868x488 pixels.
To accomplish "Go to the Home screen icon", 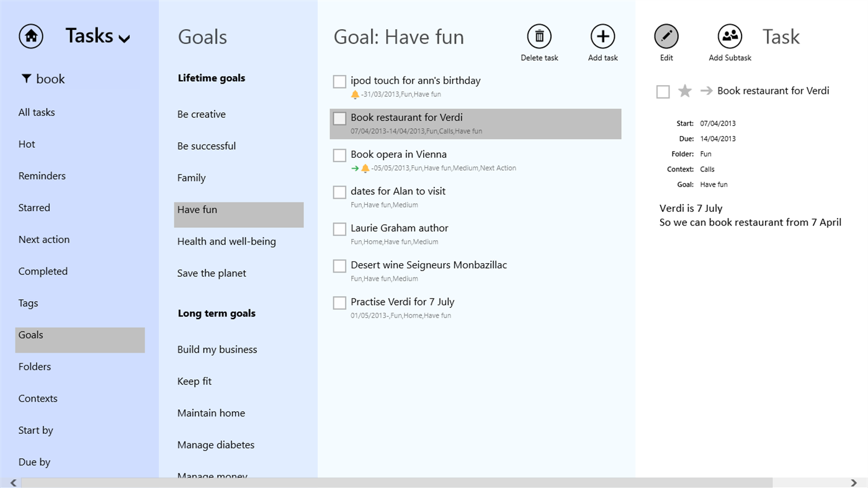I will (31, 37).
